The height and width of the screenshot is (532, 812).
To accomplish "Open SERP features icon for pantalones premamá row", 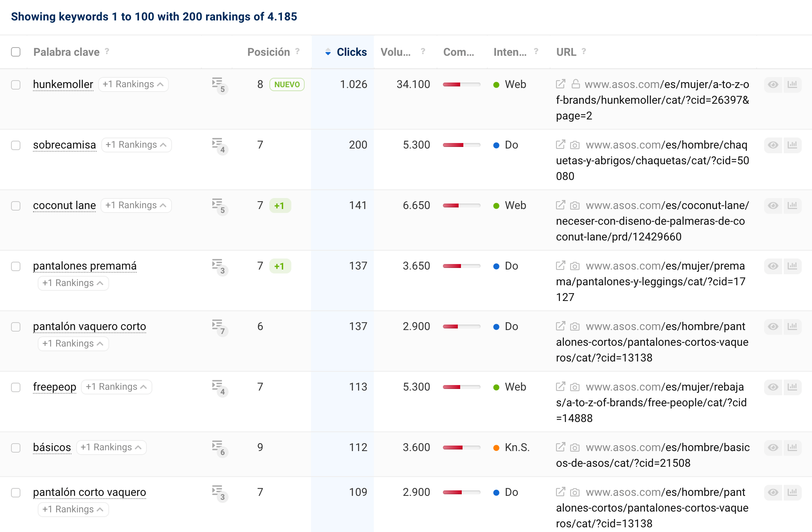I will pyautogui.click(x=220, y=267).
